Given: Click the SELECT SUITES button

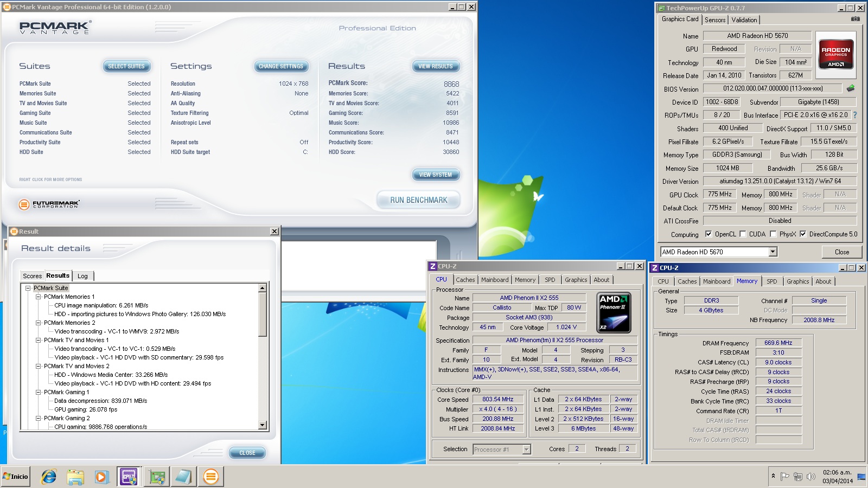Looking at the screenshot, I should (126, 66).
